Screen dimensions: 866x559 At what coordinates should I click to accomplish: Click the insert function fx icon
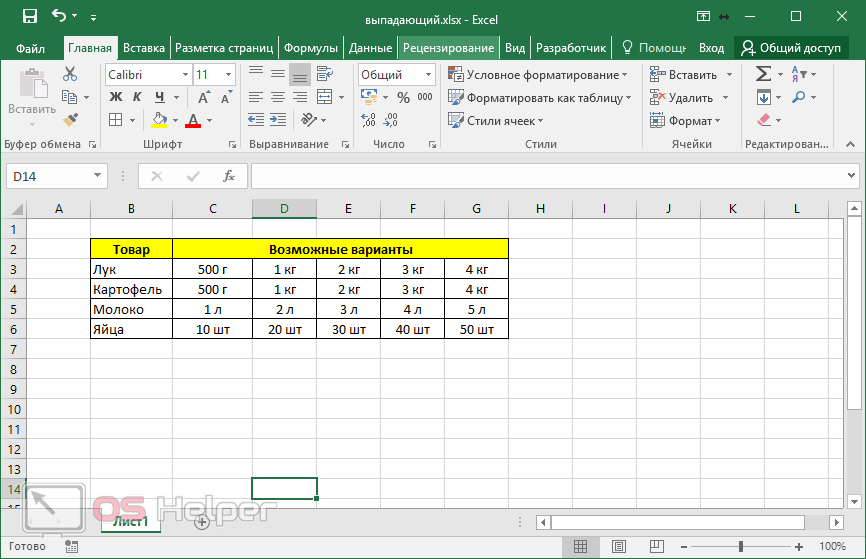click(x=229, y=176)
